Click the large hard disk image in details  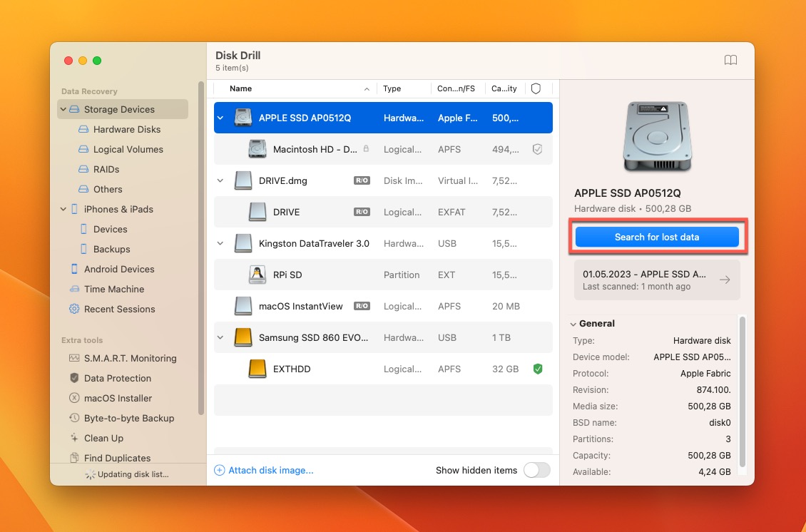click(657, 137)
